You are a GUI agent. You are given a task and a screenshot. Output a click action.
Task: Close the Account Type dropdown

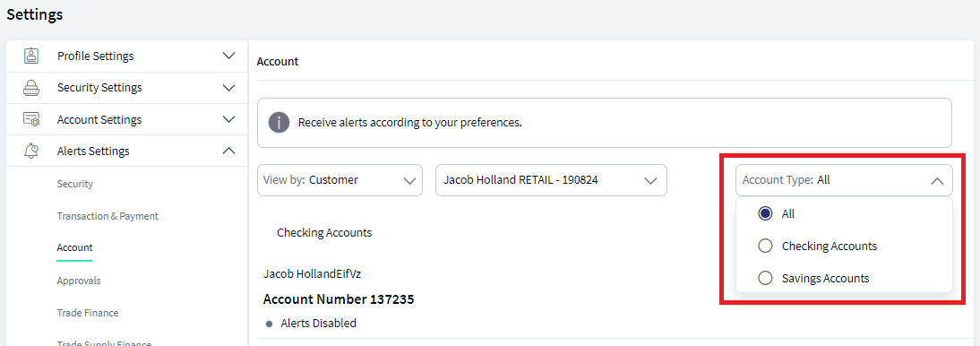point(844,180)
